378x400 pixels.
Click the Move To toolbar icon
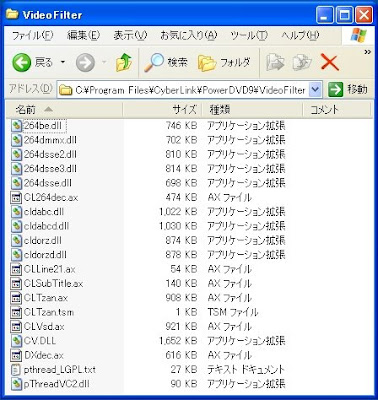(275, 62)
